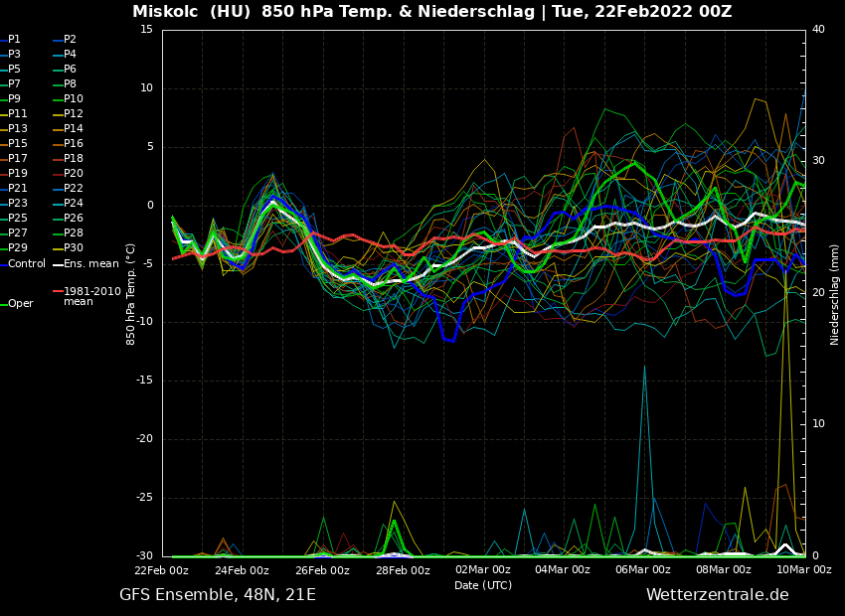845x616 pixels.
Task: Select the Control legend entry
Action: [x=27, y=264]
